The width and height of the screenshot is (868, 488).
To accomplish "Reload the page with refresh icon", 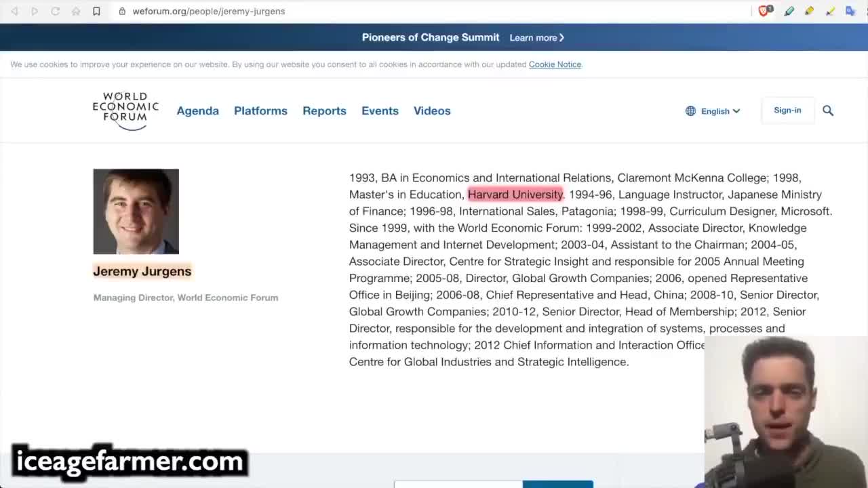I will [56, 11].
